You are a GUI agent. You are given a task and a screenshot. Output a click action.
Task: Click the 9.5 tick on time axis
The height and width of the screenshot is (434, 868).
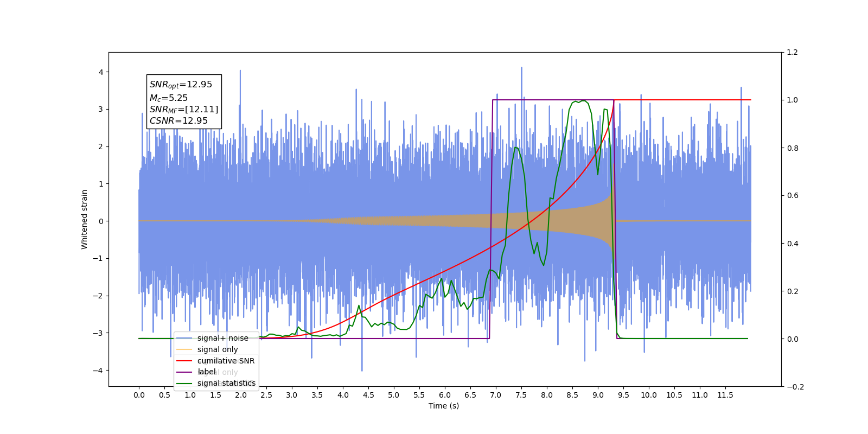point(623,395)
